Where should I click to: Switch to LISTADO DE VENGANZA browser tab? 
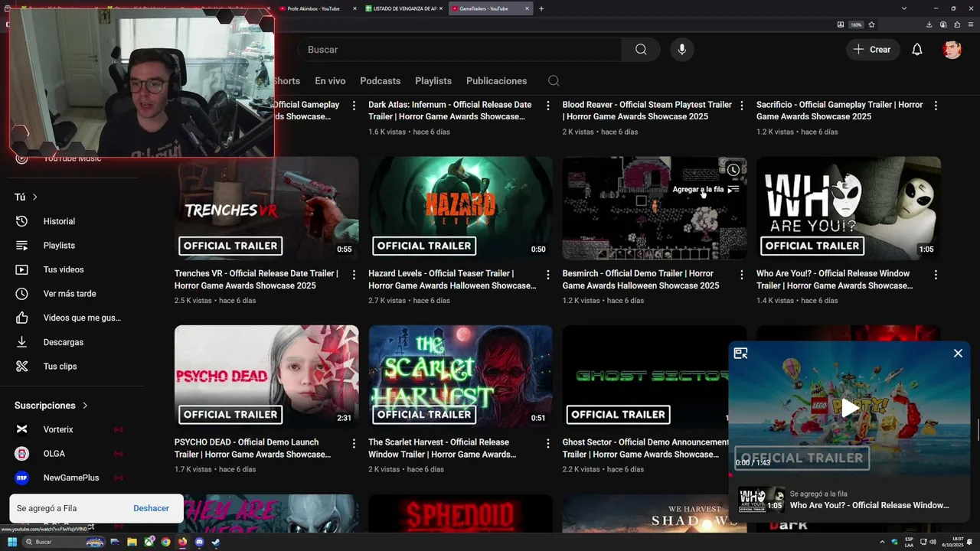403,8
